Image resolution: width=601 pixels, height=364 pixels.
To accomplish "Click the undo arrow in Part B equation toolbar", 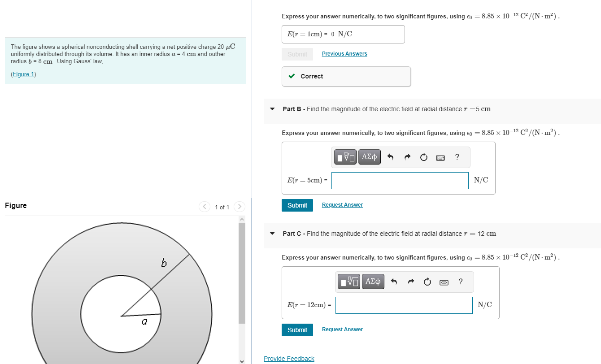I will pyautogui.click(x=390, y=157).
